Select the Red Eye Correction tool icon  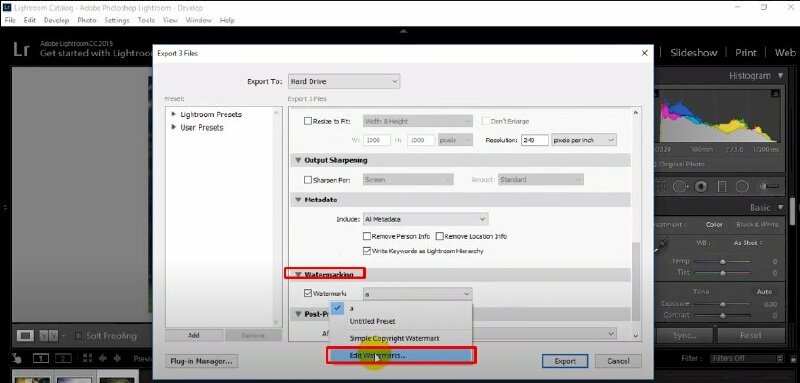tap(701, 187)
